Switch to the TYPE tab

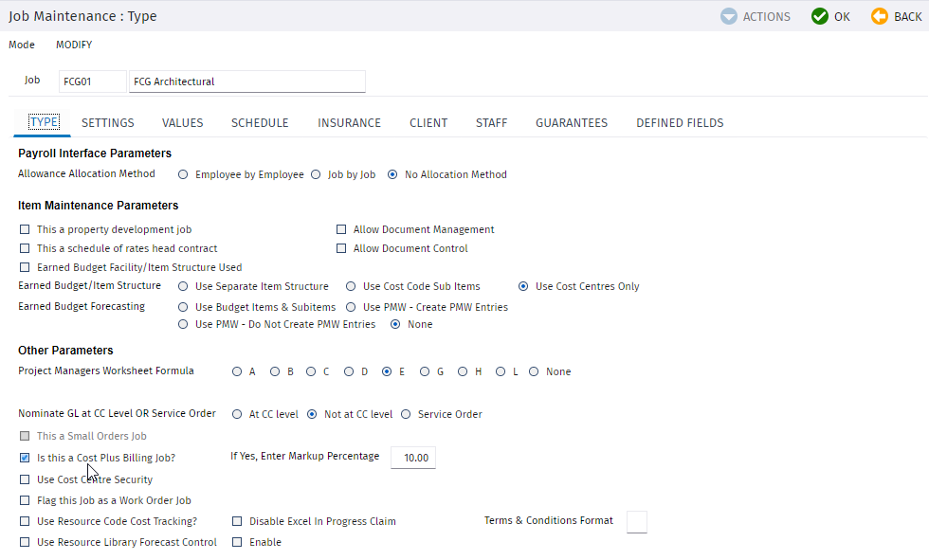[x=44, y=122]
